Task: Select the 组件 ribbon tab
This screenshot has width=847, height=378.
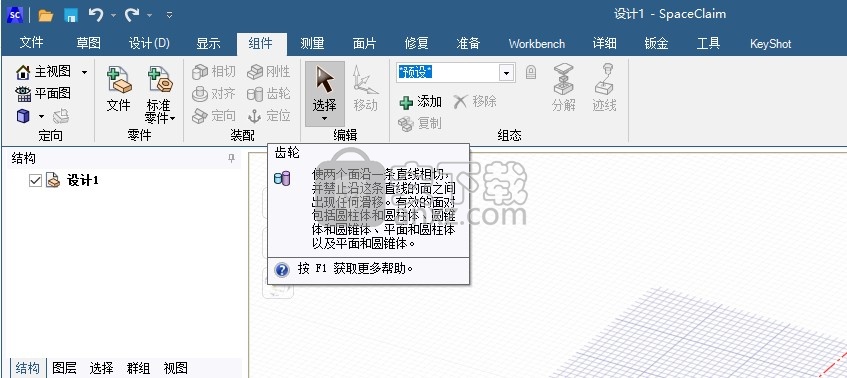Action: coord(261,44)
